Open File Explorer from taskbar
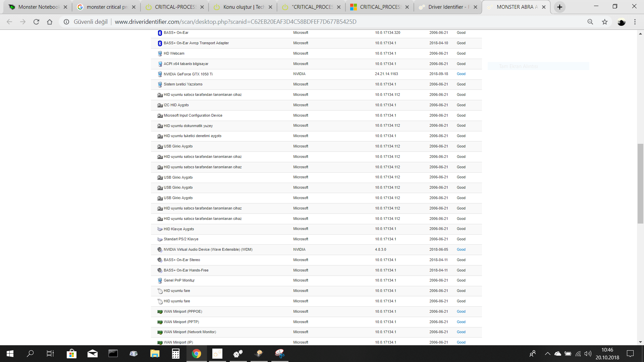The width and height of the screenshot is (644, 362). point(155,353)
